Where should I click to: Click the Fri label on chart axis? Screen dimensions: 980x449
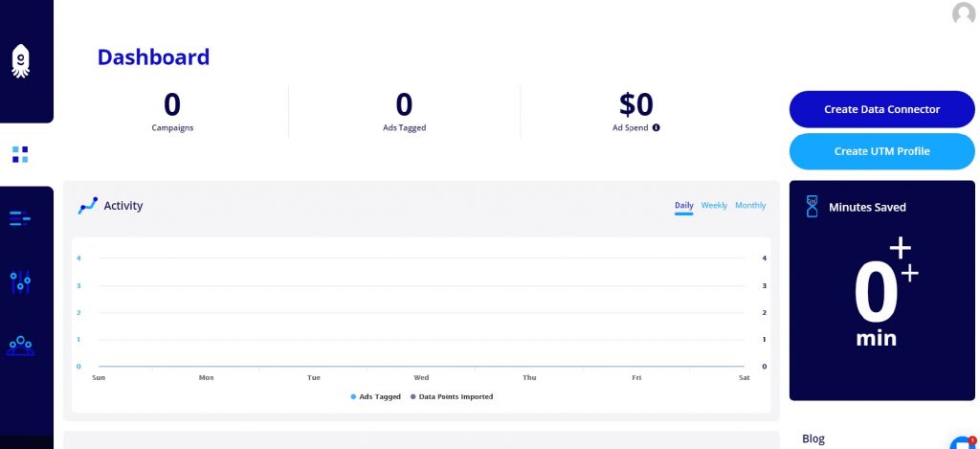coord(636,378)
